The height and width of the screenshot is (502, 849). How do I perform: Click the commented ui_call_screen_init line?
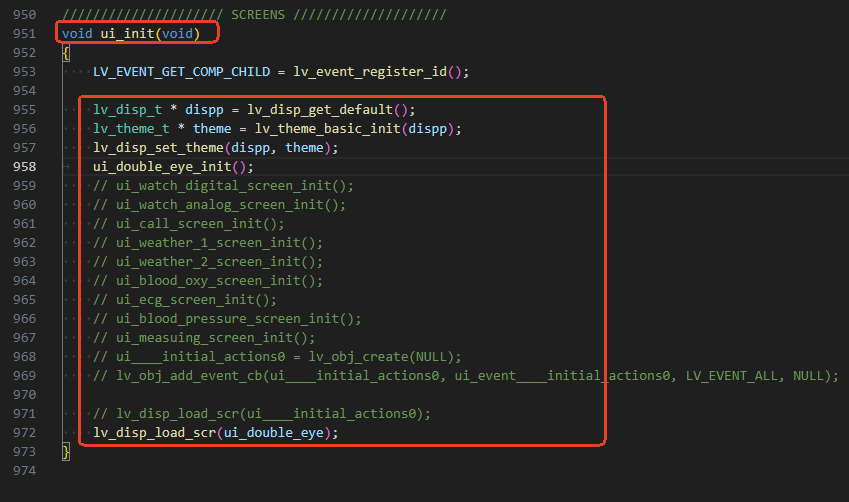click(x=188, y=224)
